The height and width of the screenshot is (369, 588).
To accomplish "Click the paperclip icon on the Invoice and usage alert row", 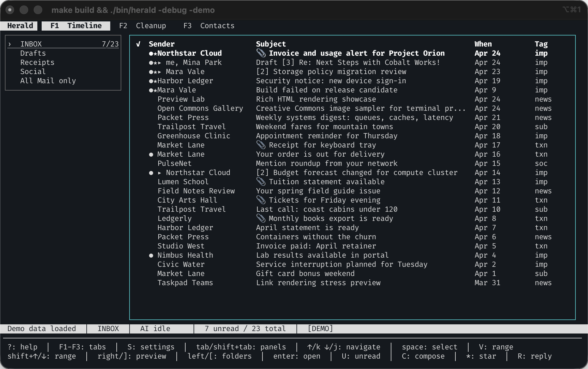I will (261, 53).
